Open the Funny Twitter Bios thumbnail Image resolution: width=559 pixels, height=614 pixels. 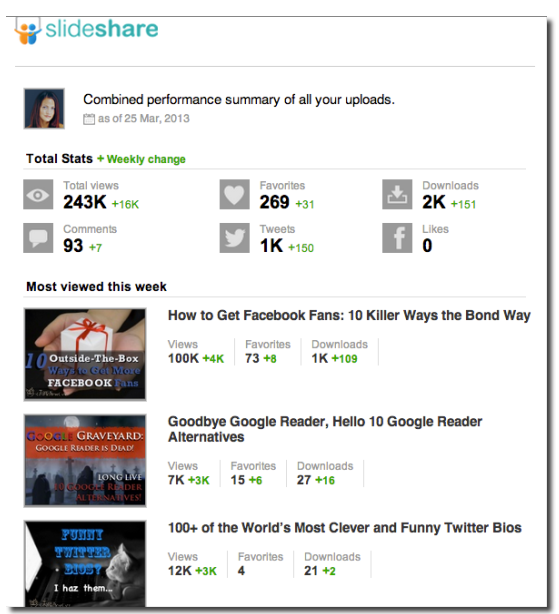[85, 564]
